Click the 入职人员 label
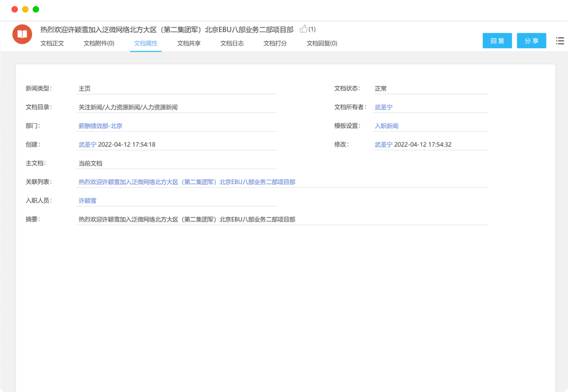 click(x=38, y=200)
